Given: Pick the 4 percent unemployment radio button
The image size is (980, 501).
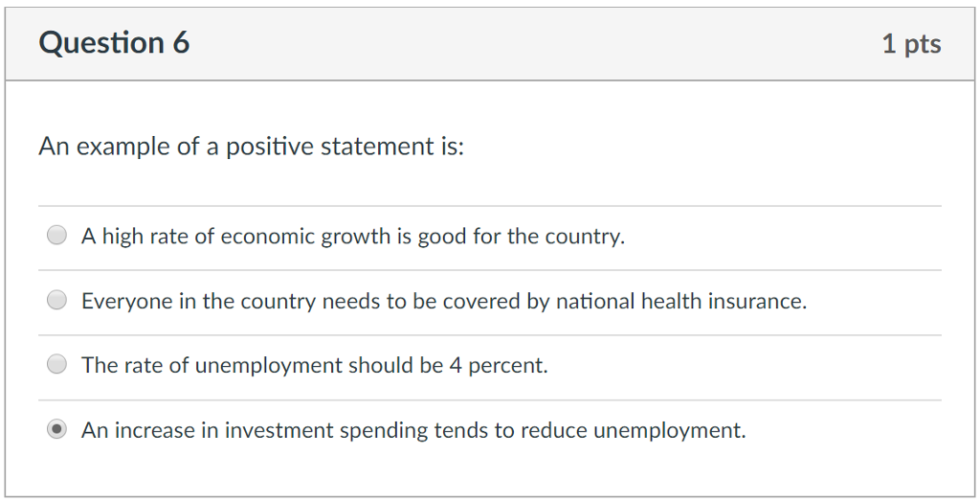Looking at the screenshot, I should click(x=57, y=365).
